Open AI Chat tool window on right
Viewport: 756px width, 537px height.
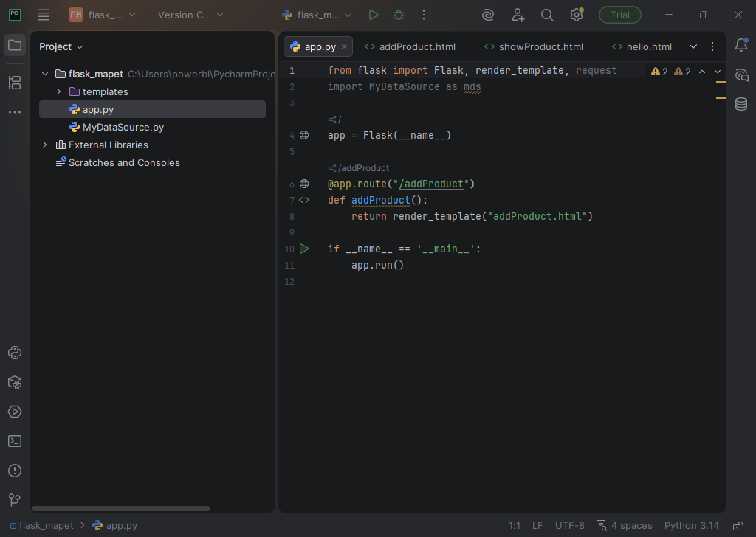click(741, 75)
